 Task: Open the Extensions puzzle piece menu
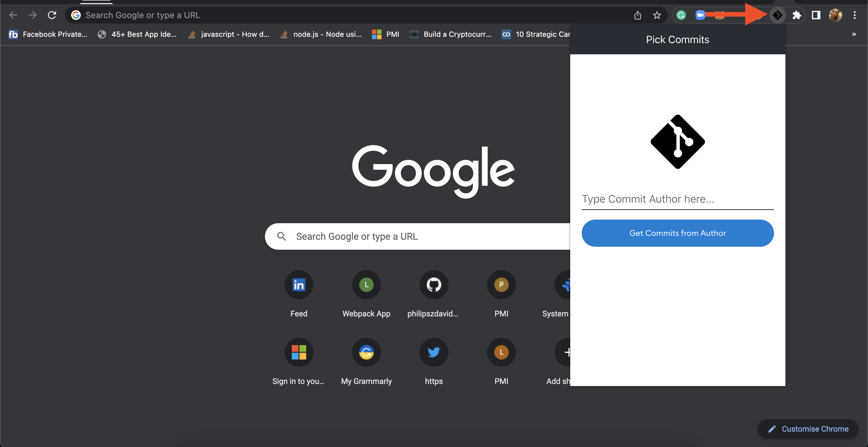(x=797, y=15)
